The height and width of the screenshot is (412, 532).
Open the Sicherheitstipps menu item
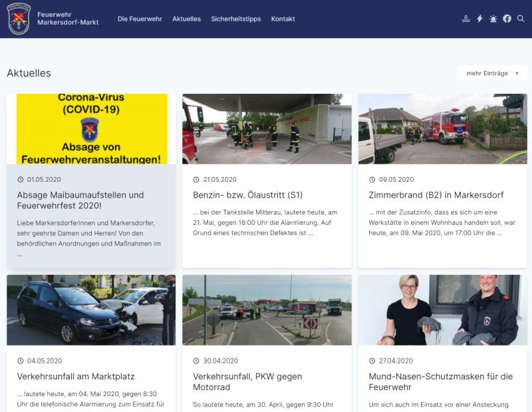tap(236, 19)
